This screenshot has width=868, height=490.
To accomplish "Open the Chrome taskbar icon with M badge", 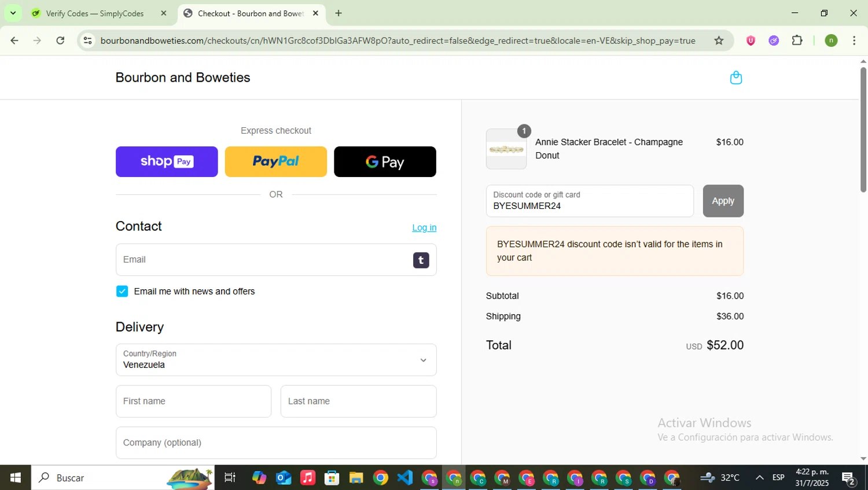I will pyautogui.click(x=502, y=478).
